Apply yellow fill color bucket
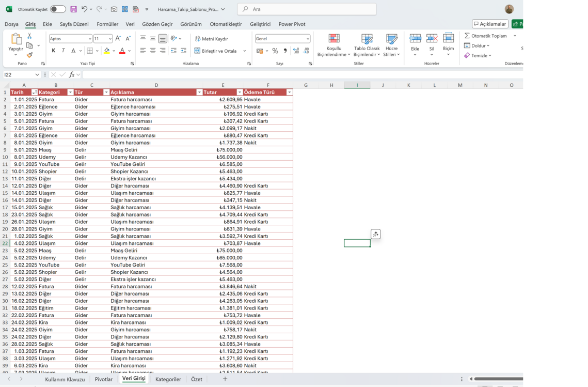Viewport: 588px width, 387px height. [107, 51]
